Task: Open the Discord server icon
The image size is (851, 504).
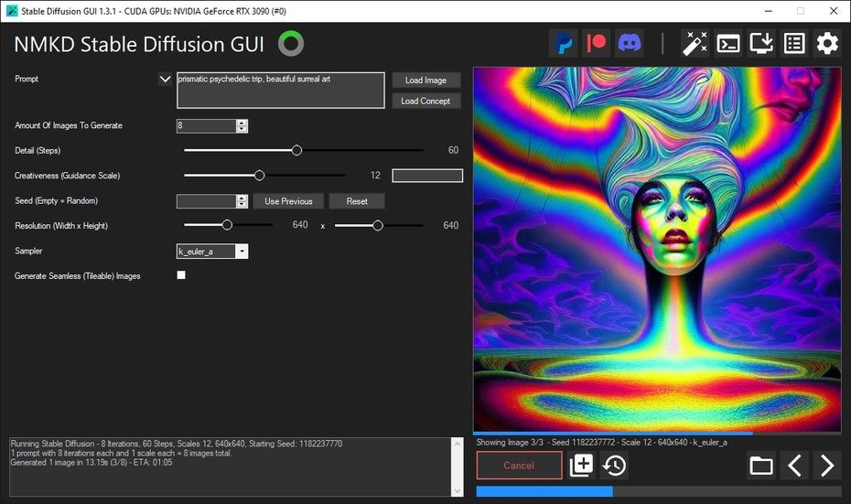Action: tap(630, 43)
